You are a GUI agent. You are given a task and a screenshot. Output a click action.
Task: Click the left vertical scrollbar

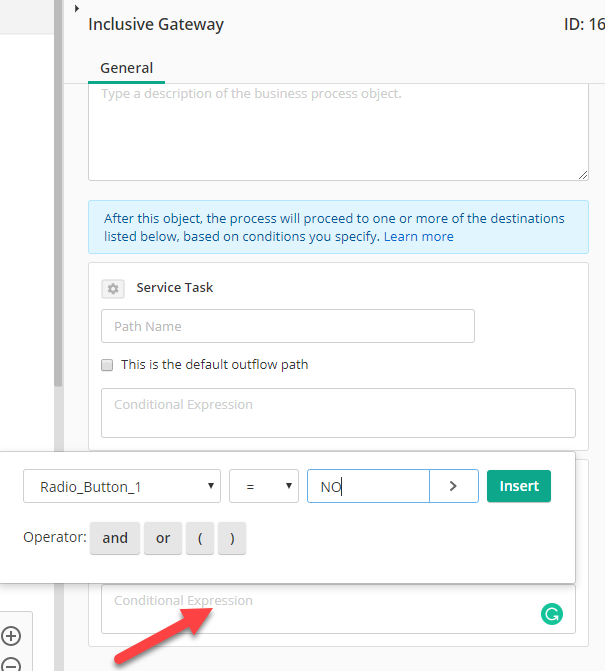pos(59,193)
